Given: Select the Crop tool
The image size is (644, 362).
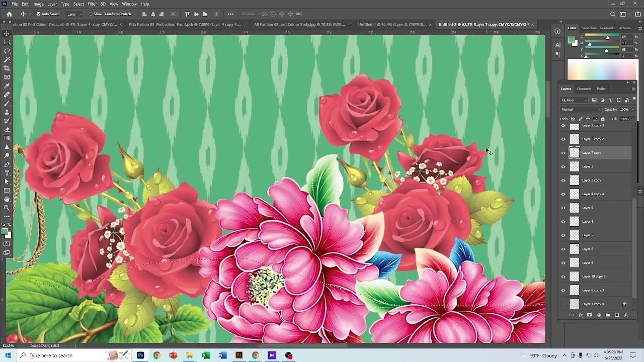Looking at the screenshot, I should click(7, 68).
